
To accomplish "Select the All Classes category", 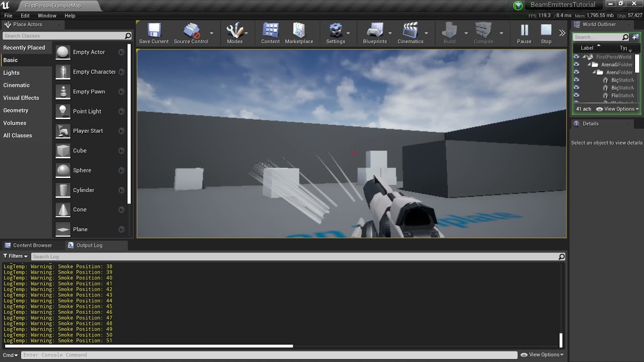I will 18,136.
